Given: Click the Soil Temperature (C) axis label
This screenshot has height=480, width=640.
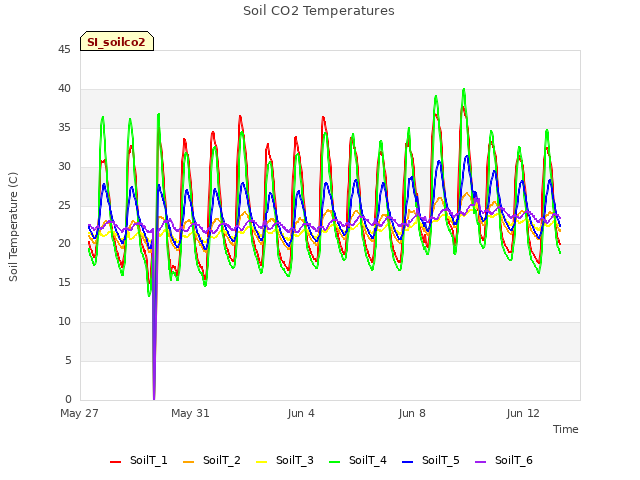Looking at the screenshot, I should [x=13, y=227].
